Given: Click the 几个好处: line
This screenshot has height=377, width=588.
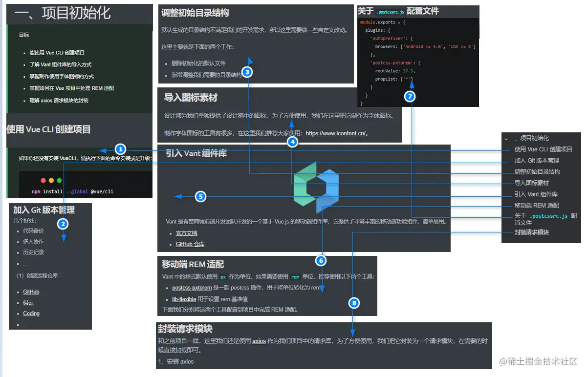Looking at the screenshot, I should tap(24, 220).
